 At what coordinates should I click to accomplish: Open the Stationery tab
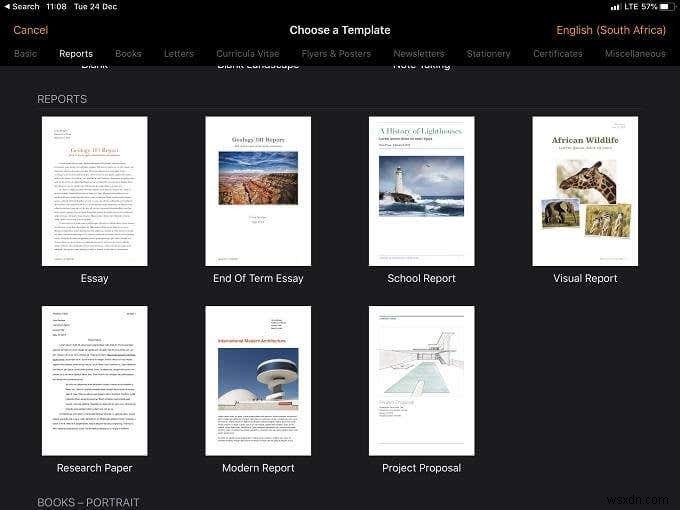tap(488, 53)
